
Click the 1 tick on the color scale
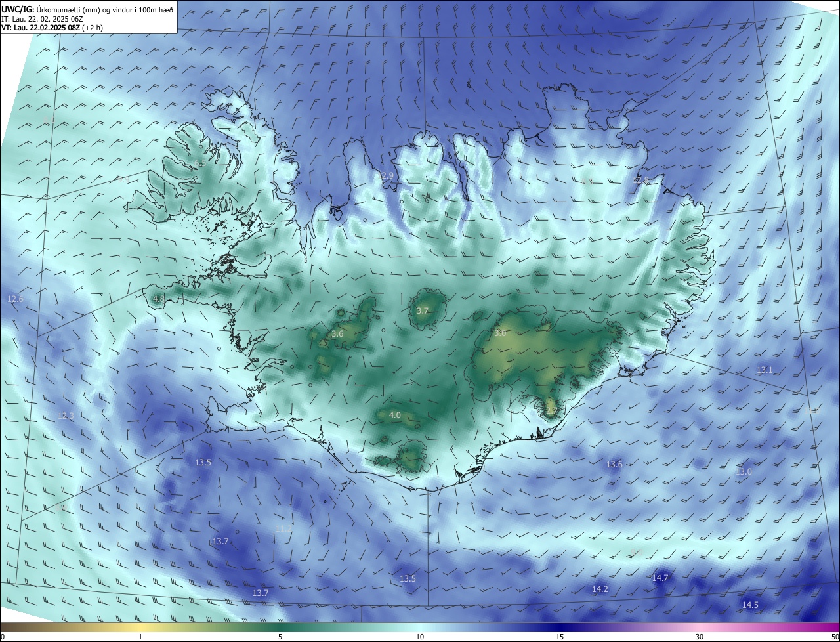click(x=140, y=637)
